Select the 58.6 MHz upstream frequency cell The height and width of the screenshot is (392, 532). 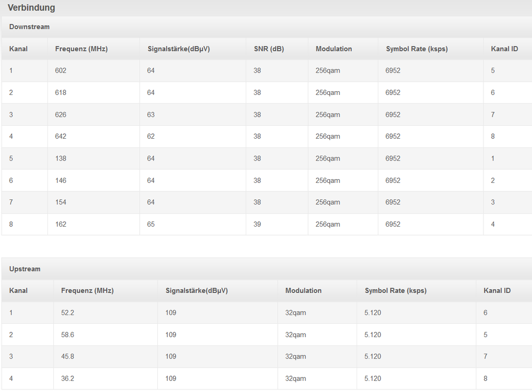(x=68, y=335)
